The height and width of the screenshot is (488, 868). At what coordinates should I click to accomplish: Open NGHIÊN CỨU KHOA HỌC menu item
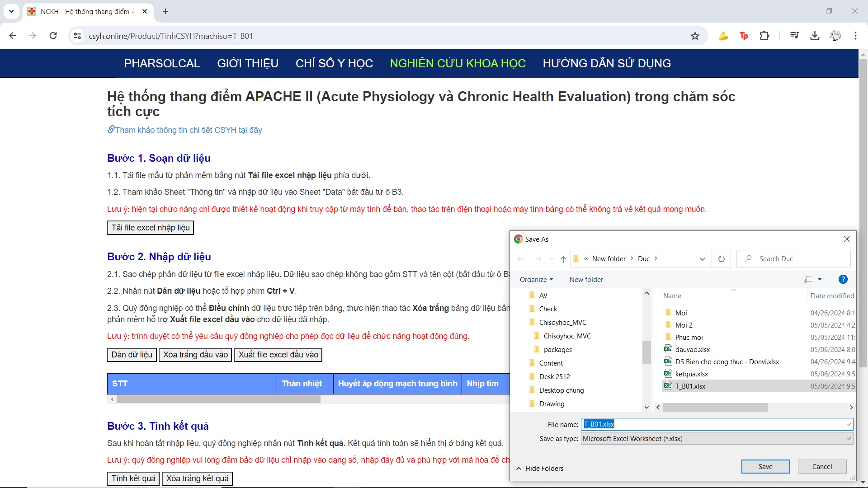pos(458,63)
